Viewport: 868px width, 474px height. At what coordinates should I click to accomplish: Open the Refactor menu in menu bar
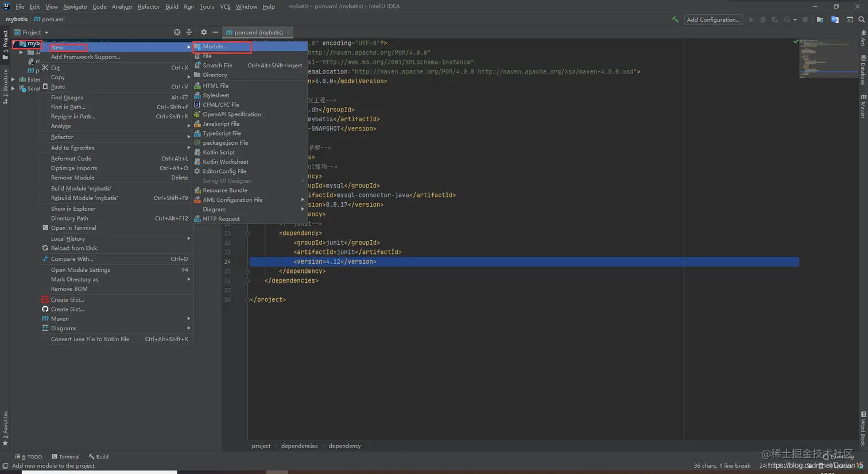(x=149, y=6)
